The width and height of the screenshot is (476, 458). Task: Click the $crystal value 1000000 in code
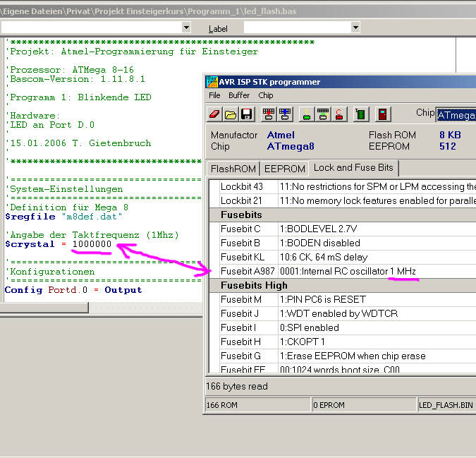92,244
